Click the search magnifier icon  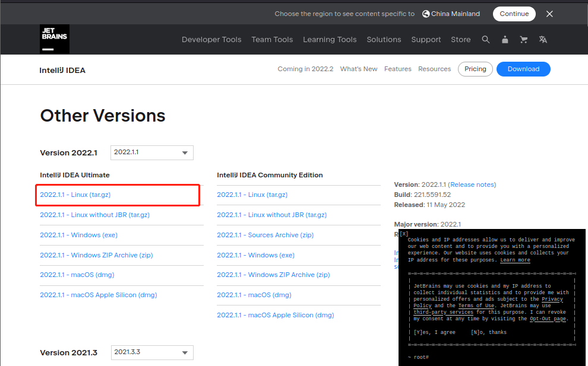486,39
